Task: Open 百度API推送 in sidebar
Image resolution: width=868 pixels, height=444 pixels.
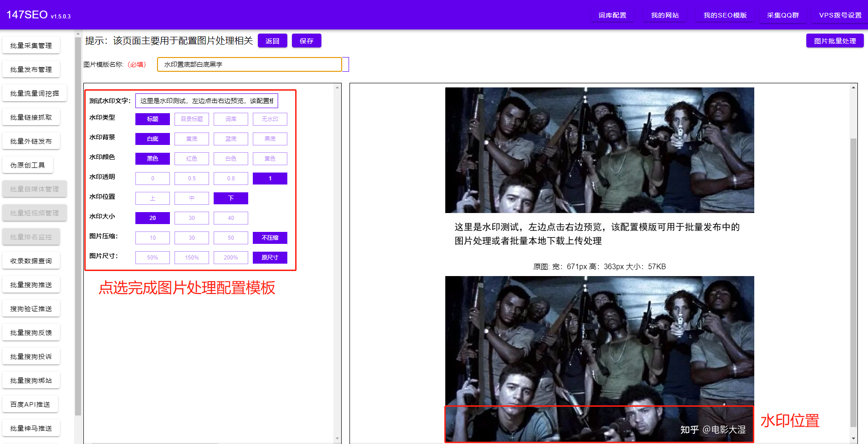Action: click(x=30, y=404)
